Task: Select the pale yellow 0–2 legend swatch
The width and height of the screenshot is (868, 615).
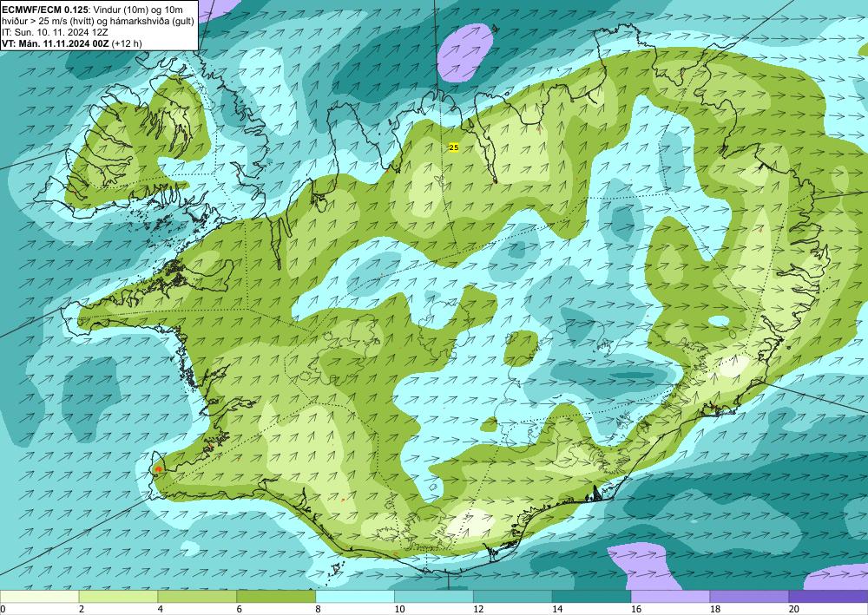Action: coord(39,596)
